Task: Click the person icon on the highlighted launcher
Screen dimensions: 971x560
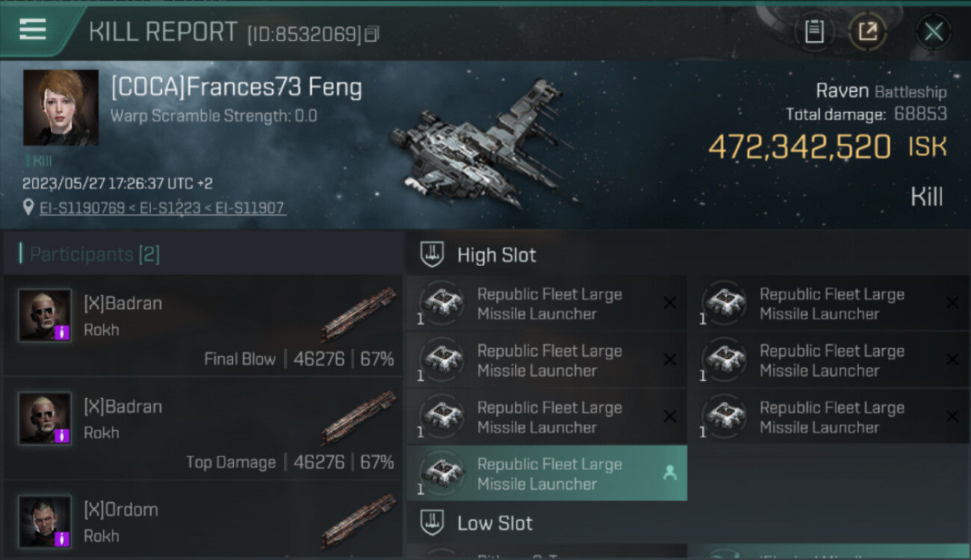Action: [669, 473]
